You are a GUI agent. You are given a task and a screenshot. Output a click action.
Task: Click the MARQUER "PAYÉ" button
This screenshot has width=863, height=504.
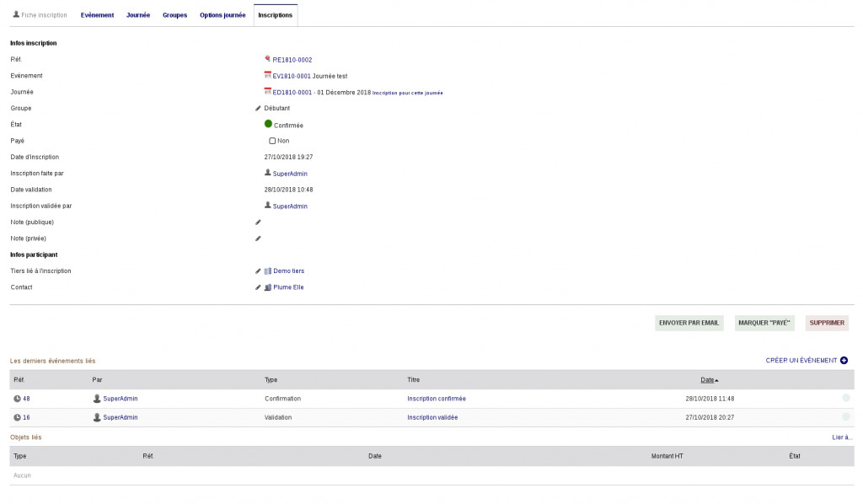pyautogui.click(x=764, y=323)
